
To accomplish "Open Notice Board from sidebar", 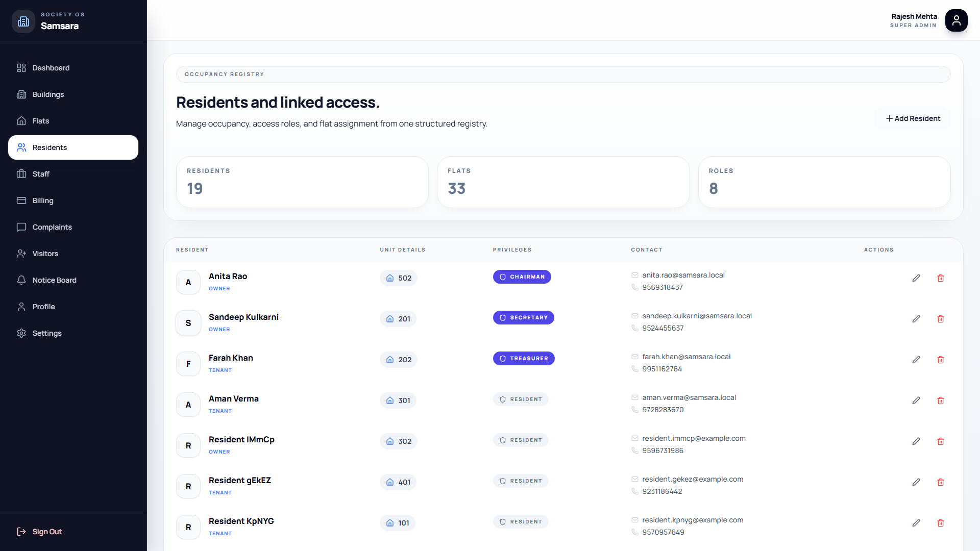I will tap(54, 280).
